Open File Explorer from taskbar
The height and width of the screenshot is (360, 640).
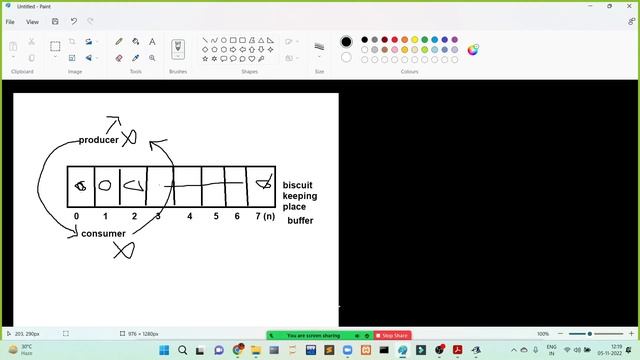click(x=256, y=350)
